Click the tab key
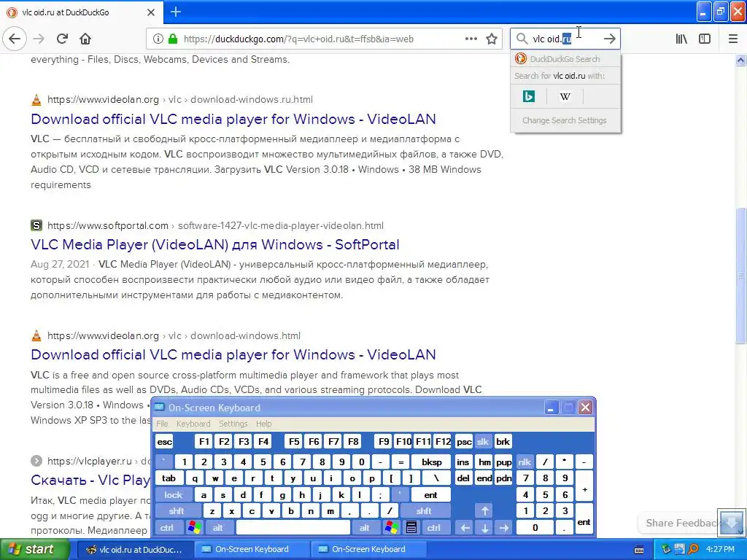 pos(169,478)
